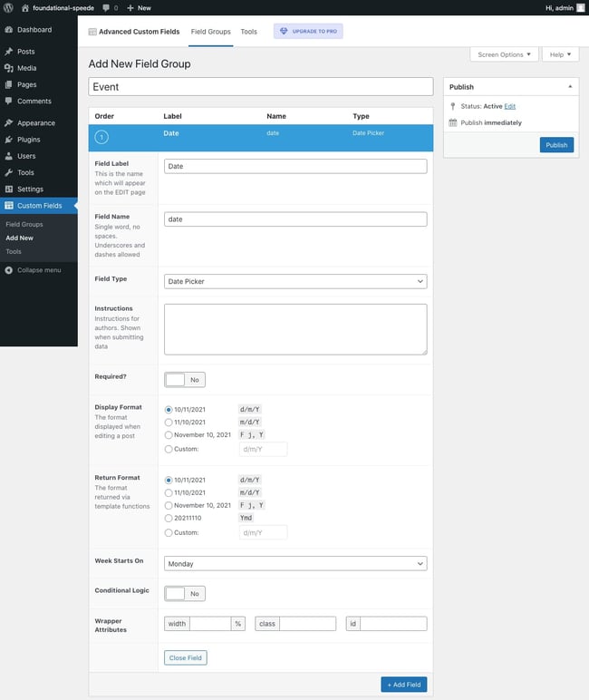Click the Dashboard icon in sidebar

(9, 30)
